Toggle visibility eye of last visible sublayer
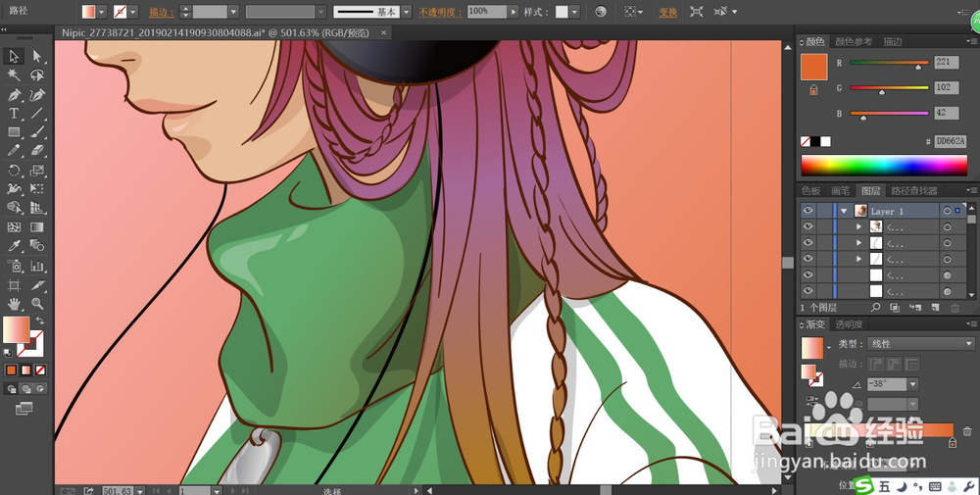This screenshot has width=980, height=495. click(808, 291)
